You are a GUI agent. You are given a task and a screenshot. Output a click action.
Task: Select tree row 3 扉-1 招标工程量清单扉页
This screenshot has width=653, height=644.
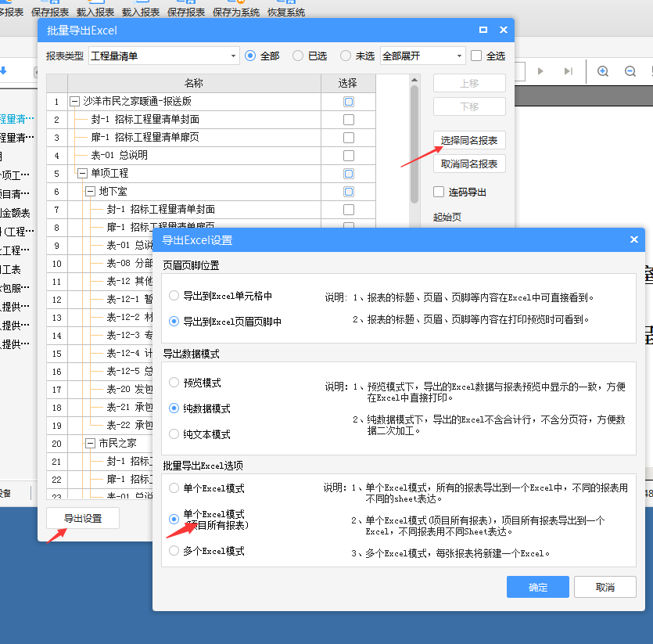[145, 138]
